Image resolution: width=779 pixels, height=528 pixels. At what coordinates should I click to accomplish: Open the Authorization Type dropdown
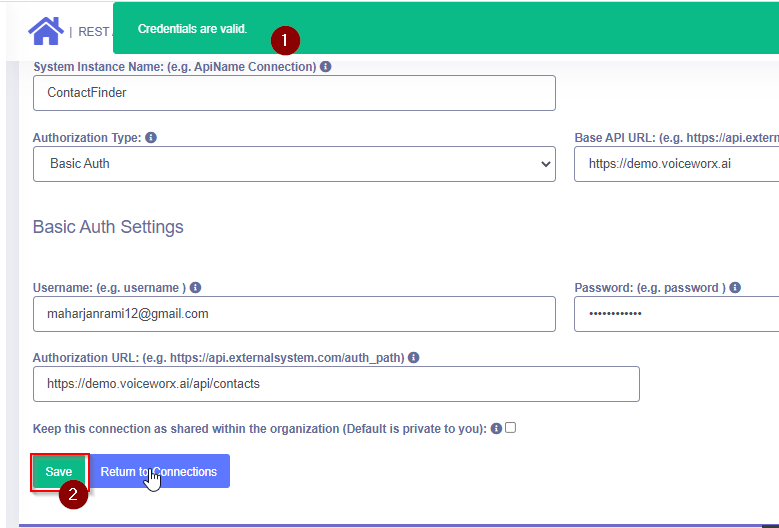point(294,164)
